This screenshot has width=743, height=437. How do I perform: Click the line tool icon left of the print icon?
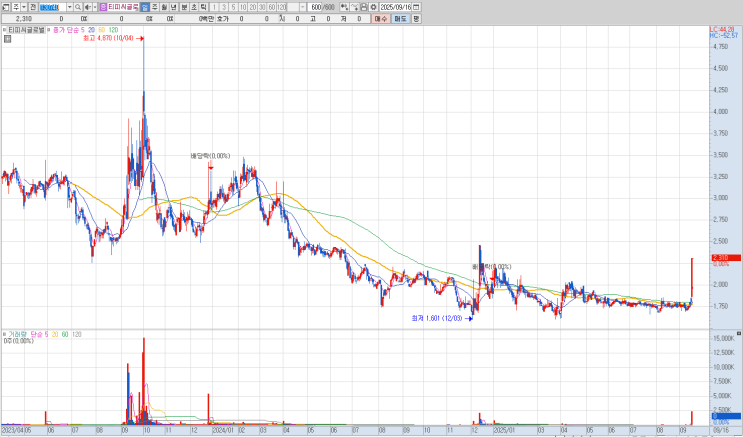354,7
